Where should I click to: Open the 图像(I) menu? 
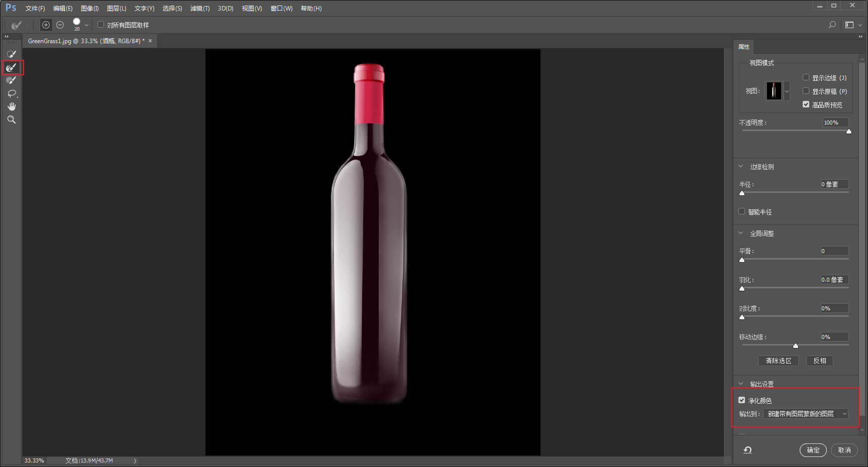click(90, 9)
